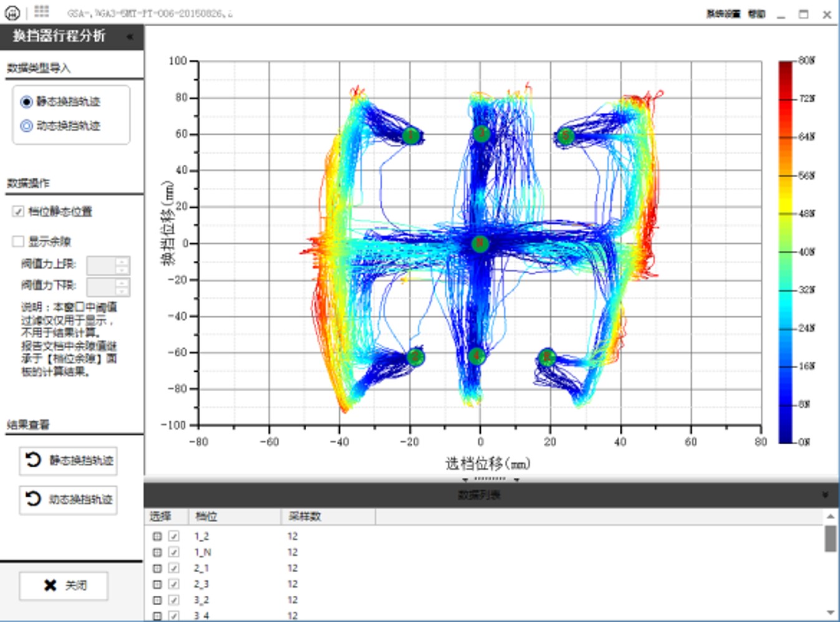Viewport: 840px width, 622px height.
Task: Expand the 1_2 row in data list
Action: (x=157, y=537)
